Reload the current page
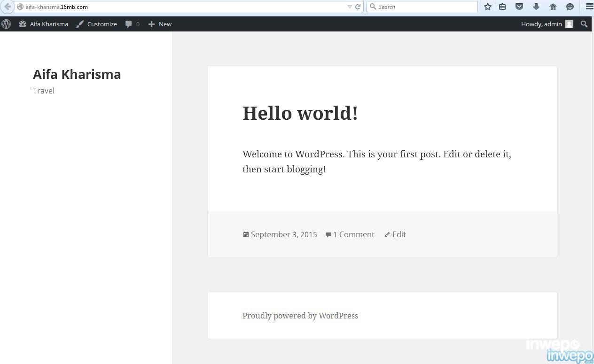594x364 pixels. (x=358, y=7)
